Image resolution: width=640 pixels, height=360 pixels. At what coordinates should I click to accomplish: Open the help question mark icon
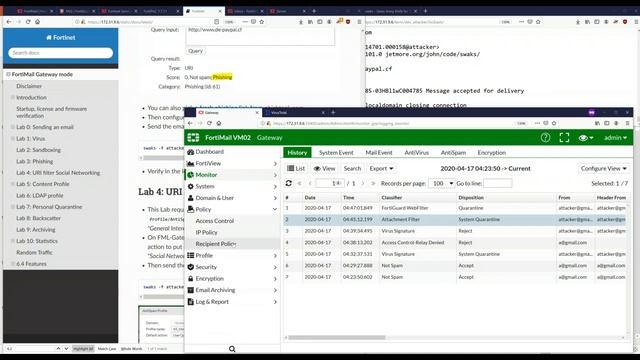click(545, 138)
